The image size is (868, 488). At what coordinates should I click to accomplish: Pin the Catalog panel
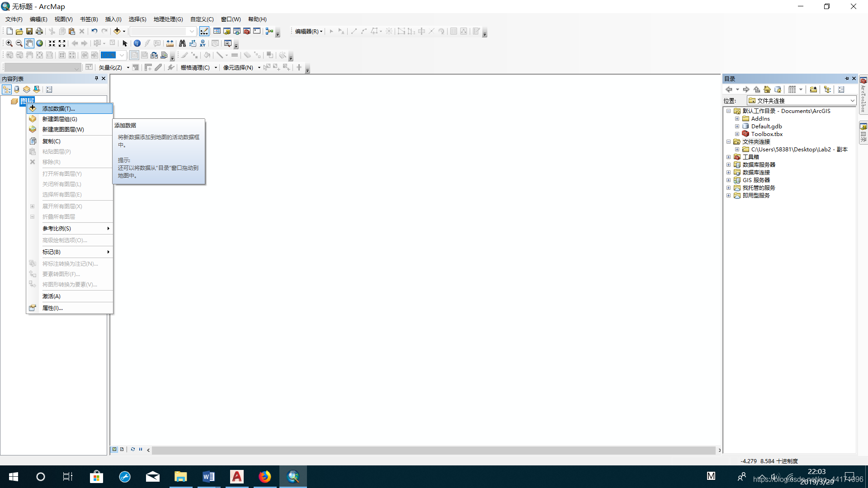click(x=847, y=79)
